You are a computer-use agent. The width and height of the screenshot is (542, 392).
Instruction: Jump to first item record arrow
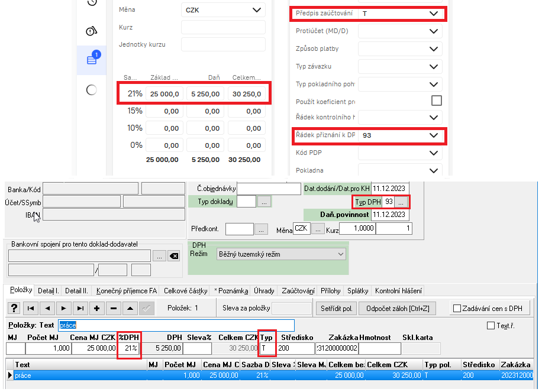[31, 308]
